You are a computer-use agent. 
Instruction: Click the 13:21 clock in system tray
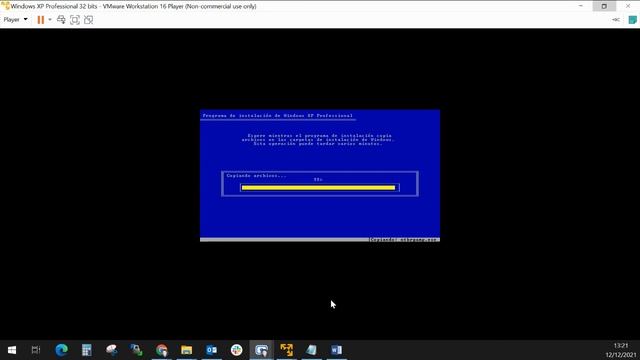pyautogui.click(x=621, y=345)
